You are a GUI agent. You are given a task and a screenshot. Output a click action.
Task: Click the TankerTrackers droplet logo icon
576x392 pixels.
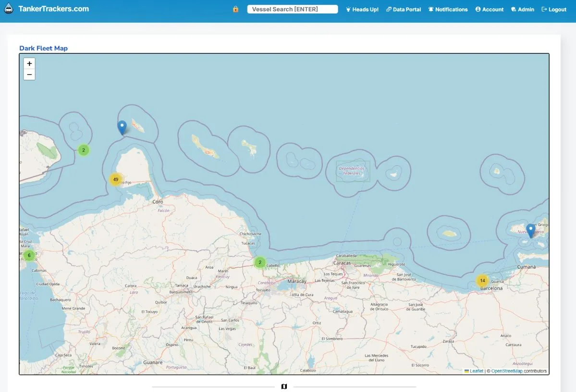pyautogui.click(x=9, y=9)
